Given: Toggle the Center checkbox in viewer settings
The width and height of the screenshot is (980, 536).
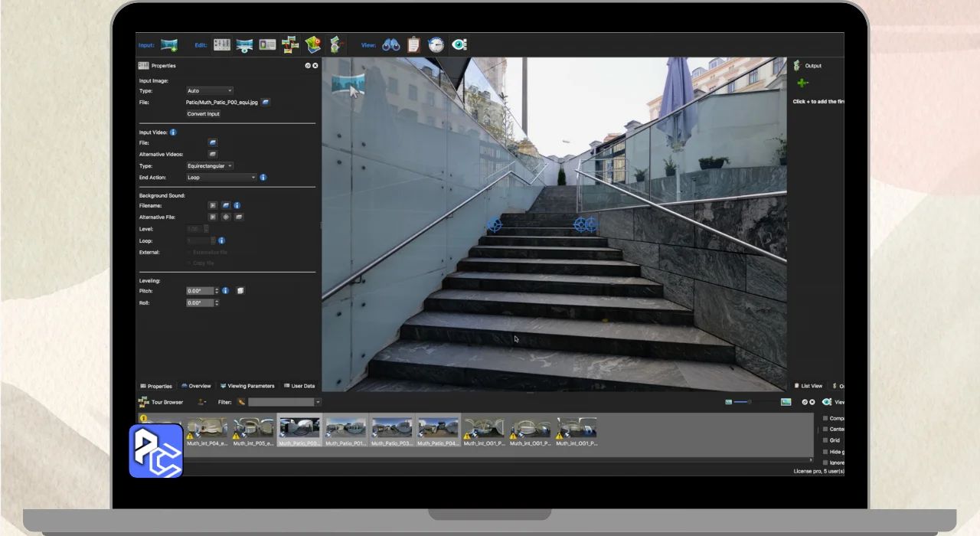Looking at the screenshot, I should click(x=825, y=430).
